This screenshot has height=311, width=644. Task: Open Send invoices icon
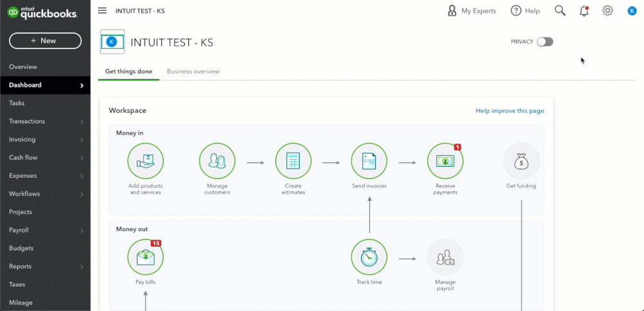coord(369,161)
